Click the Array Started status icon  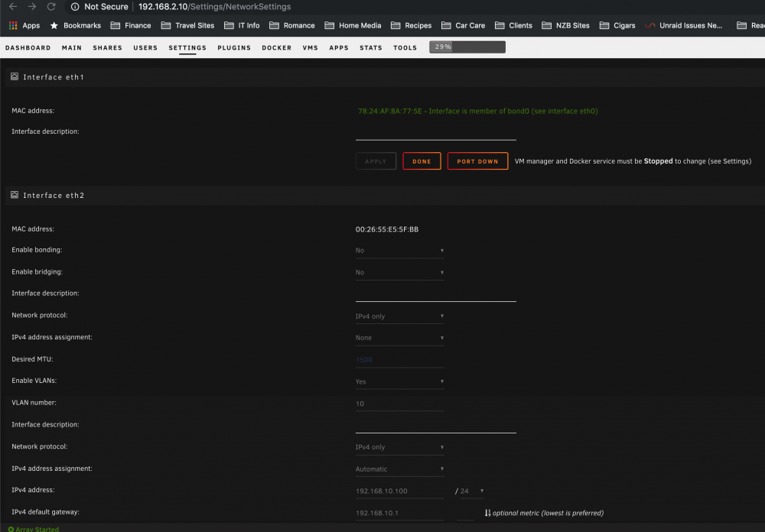click(11, 529)
